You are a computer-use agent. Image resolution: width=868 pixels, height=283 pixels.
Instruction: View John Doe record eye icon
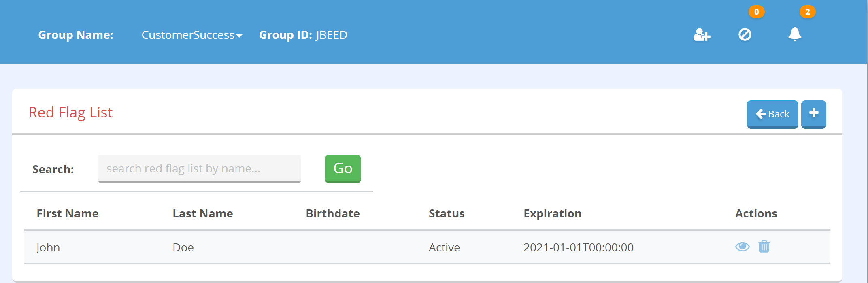742,247
